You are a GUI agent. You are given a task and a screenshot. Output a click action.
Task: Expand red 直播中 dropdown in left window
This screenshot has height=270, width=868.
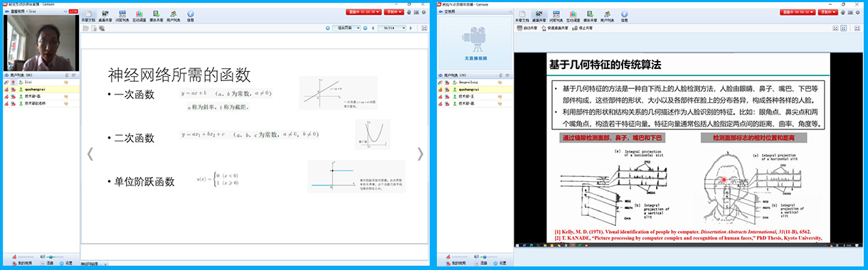[x=364, y=12]
